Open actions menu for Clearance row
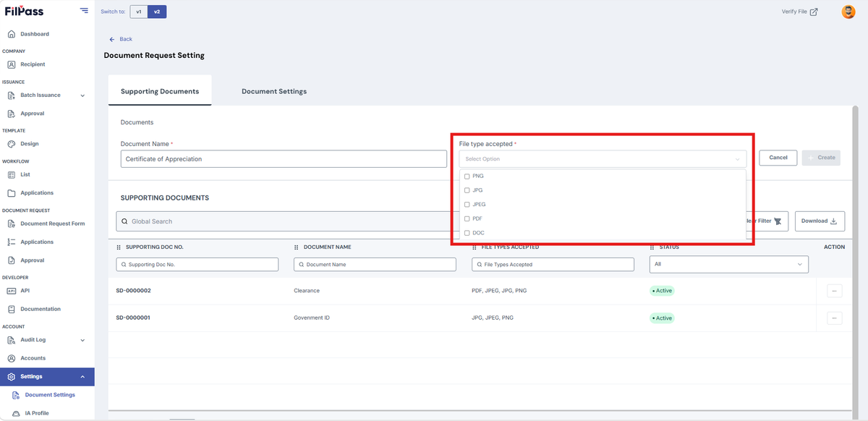The height and width of the screenshot is (421, 868). (834, 291)
